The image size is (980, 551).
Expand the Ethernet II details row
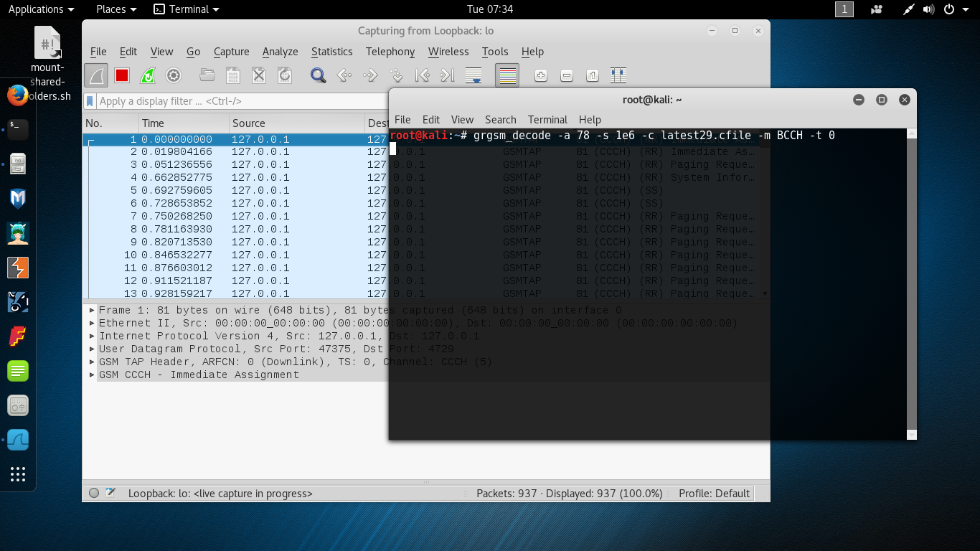92,324
